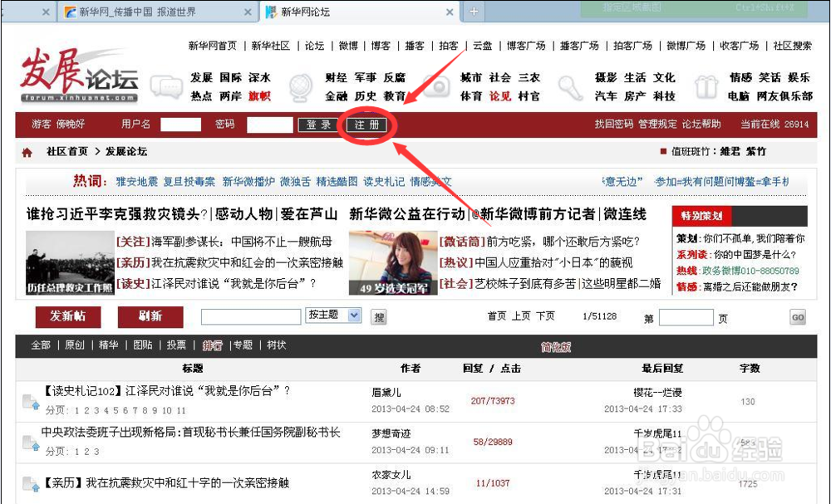Open the 博客广场 navigation link
This screenshot has height=504, width=831.
pos(526,46)
